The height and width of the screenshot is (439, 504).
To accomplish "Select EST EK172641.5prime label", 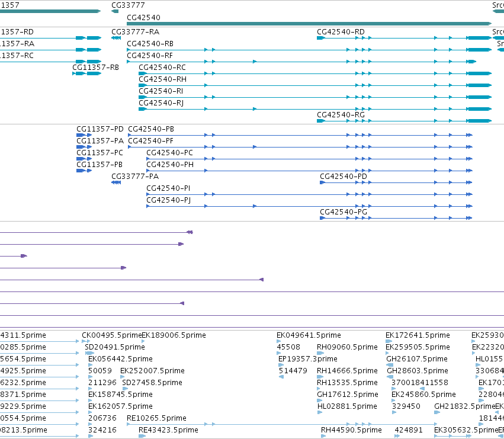I will [x=418, y=335].
